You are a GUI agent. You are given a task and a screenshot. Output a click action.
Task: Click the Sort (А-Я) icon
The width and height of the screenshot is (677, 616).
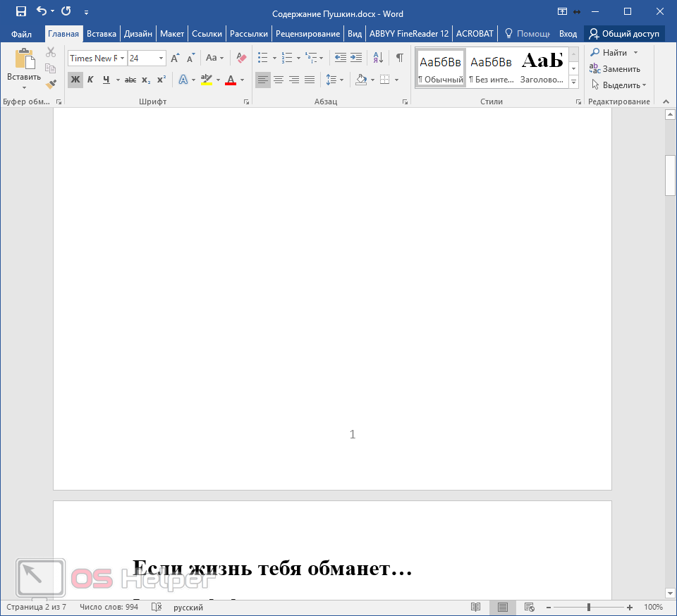pyautogui.click(x=378, y=58)
